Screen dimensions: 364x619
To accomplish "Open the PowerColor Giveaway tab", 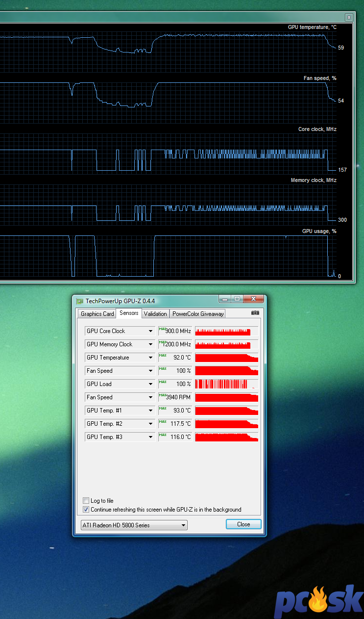I will point(197,314).
